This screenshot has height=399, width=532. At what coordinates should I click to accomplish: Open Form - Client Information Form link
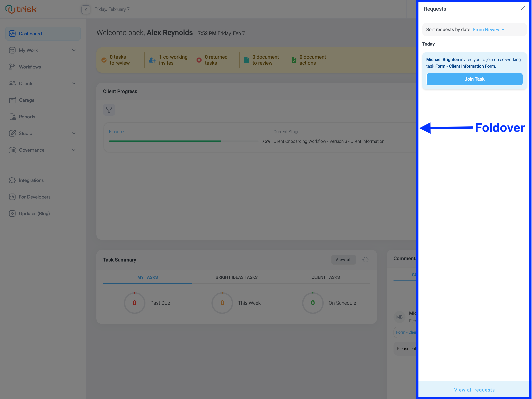[465, 66]
